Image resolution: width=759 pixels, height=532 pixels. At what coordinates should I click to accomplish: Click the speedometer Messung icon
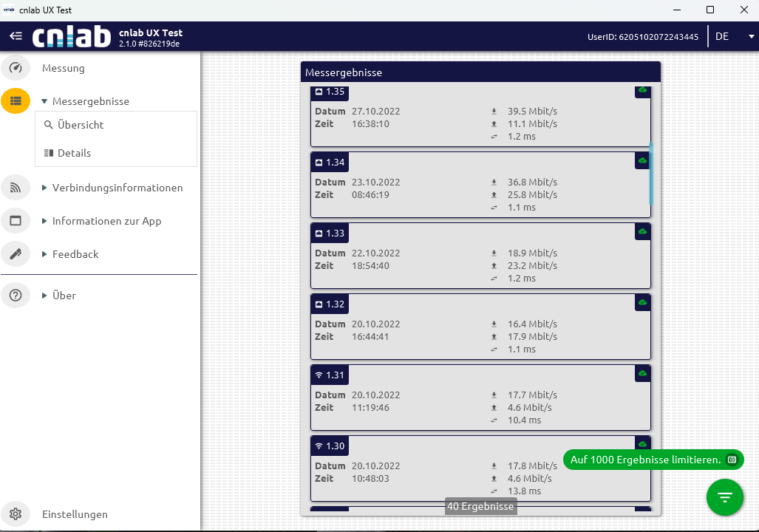tap(16, 68)
